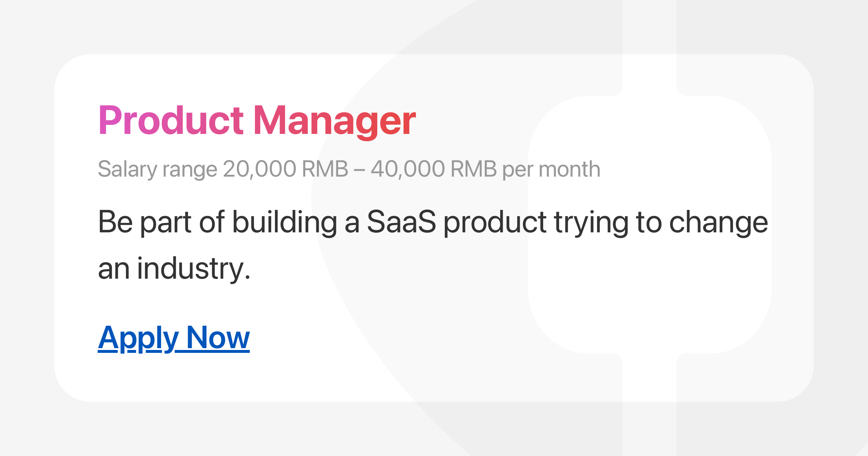Click the words "an industry." in the description

[x=174, y=269]
